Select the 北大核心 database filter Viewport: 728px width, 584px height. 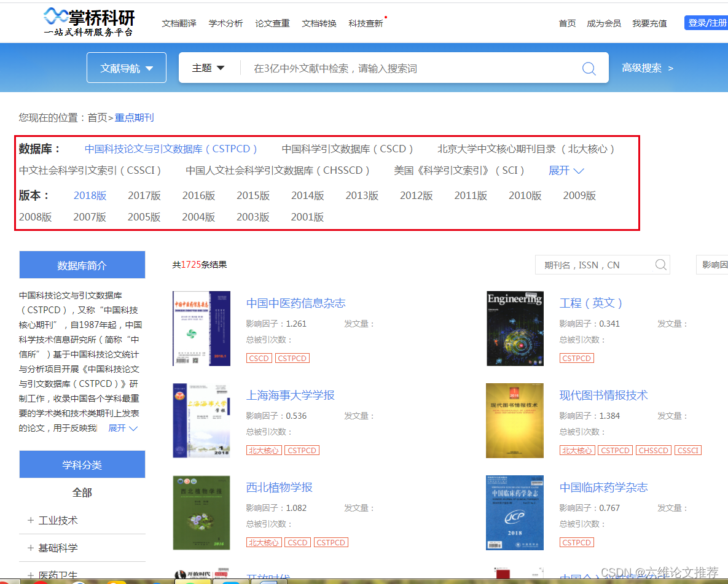pyautogui.click(x=525, y=149)
